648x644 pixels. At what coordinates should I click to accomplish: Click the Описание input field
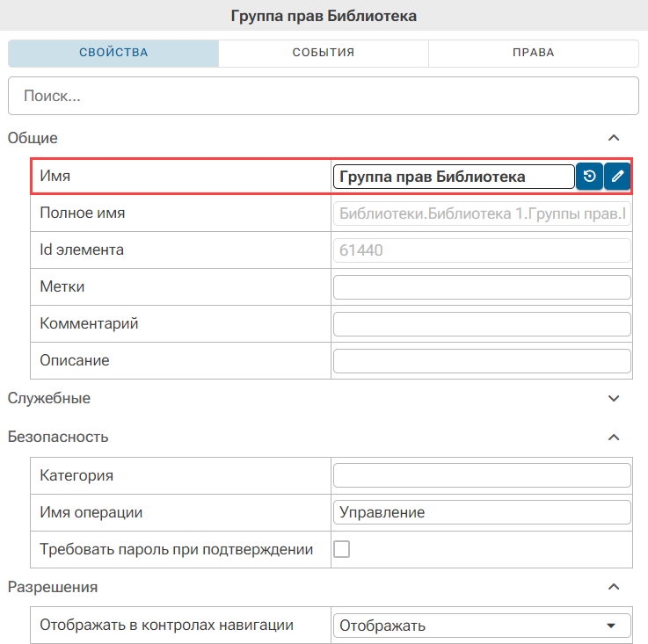[482, 361]
